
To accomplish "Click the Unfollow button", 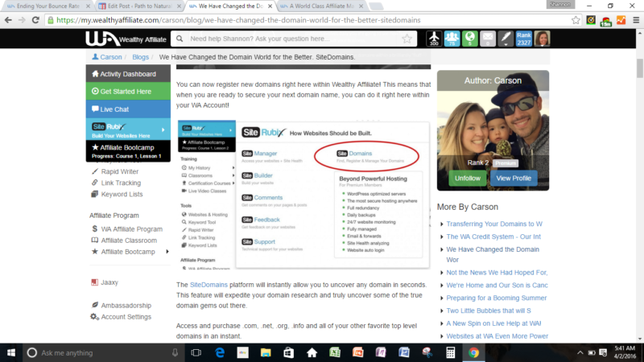I will click(x=468, y=178).
